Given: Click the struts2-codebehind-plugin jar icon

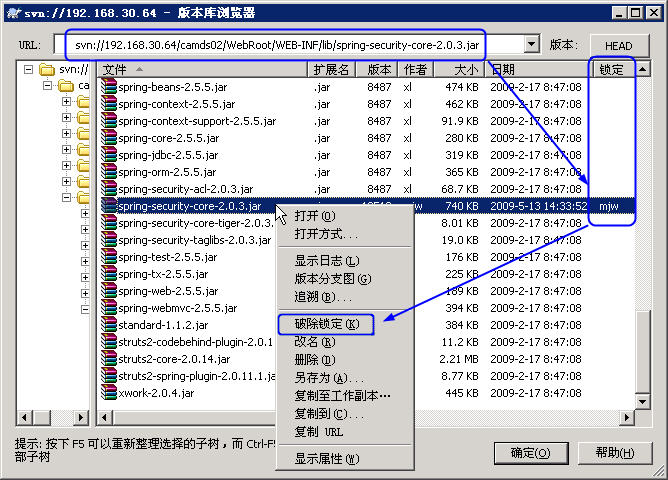Looking at the screenshot, I should [x=109, y=342].
